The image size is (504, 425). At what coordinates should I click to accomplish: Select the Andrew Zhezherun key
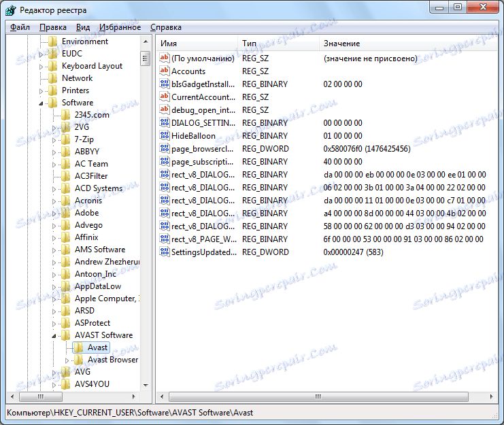(x=107, y=262)
